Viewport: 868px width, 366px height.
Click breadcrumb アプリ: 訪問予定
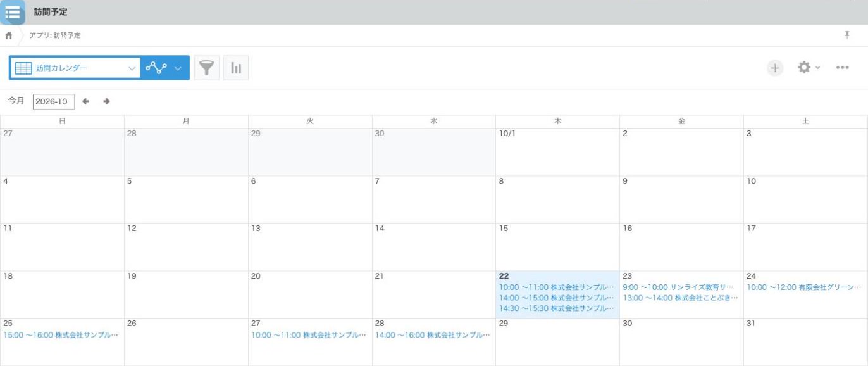pyautogui.click(x=55, y=35)
